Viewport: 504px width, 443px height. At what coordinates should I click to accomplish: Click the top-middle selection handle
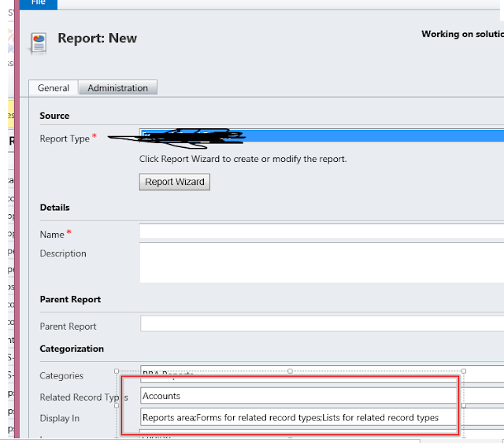point(290,371)
